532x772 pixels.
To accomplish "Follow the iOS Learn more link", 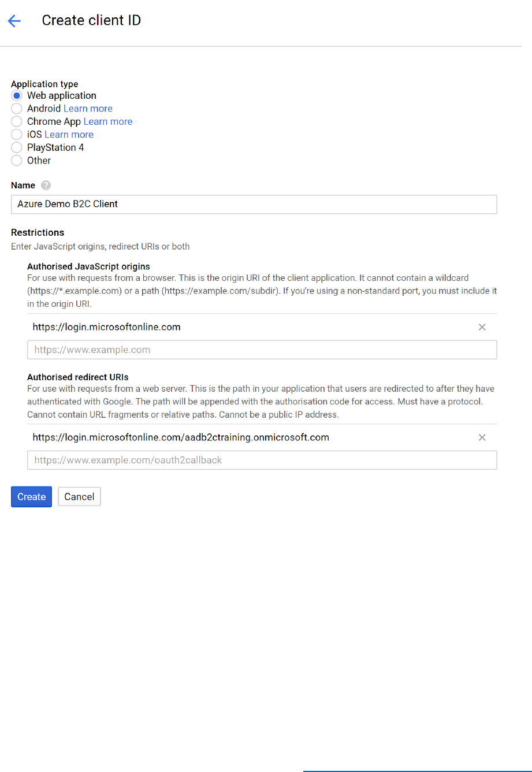I will tap(69, 135).
